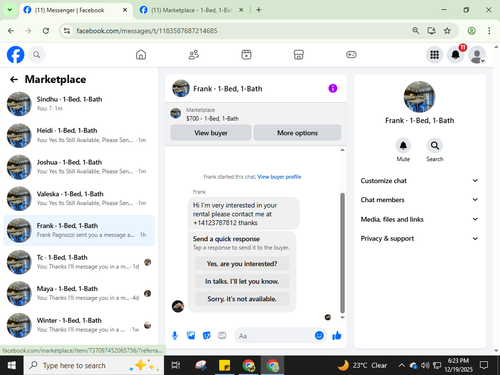Viewport: 500px width, 375px height.
Task: Open Chrome zoom magnifier in address bar
Action: pyautogui.click(x=415, y=31)
